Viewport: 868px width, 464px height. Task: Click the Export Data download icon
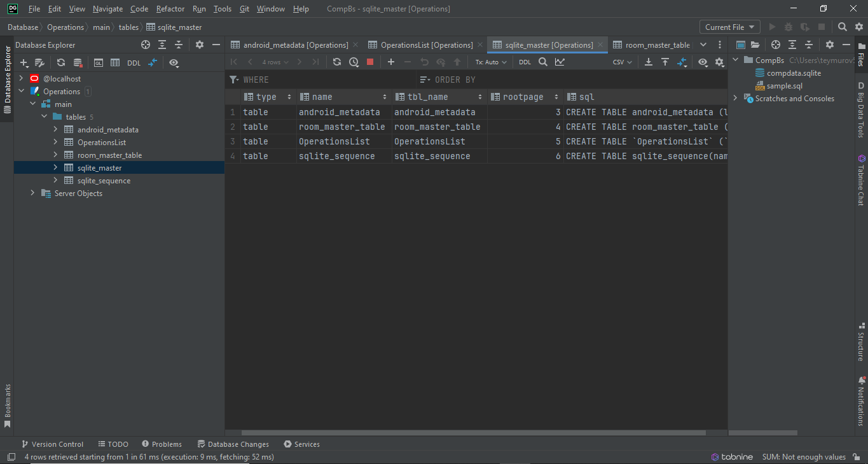point(649,62)
